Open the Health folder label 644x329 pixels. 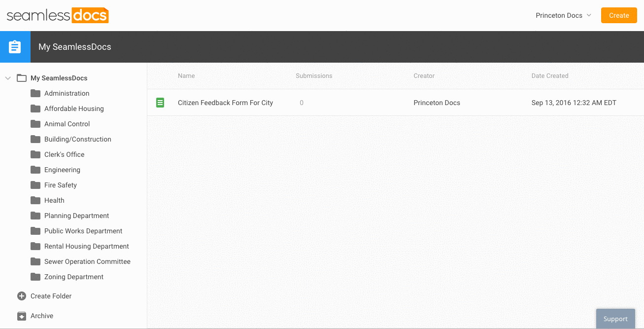pos(54,200)
